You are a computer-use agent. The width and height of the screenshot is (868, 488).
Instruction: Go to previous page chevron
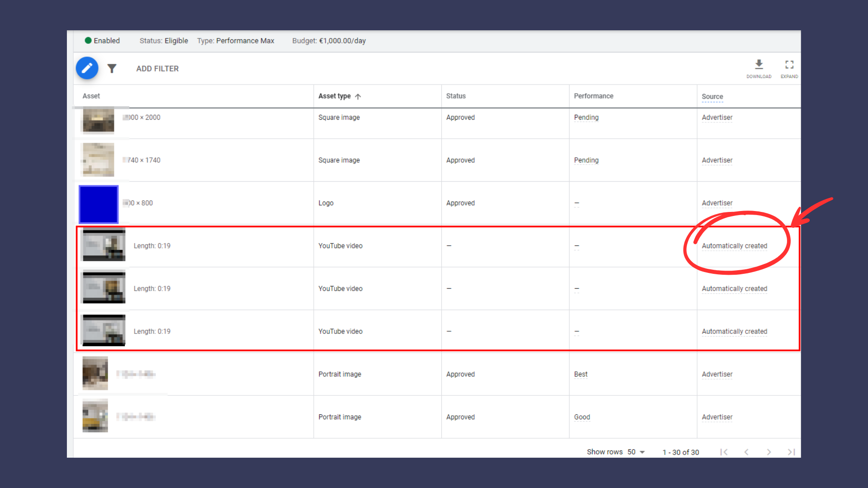click(746, 452)
